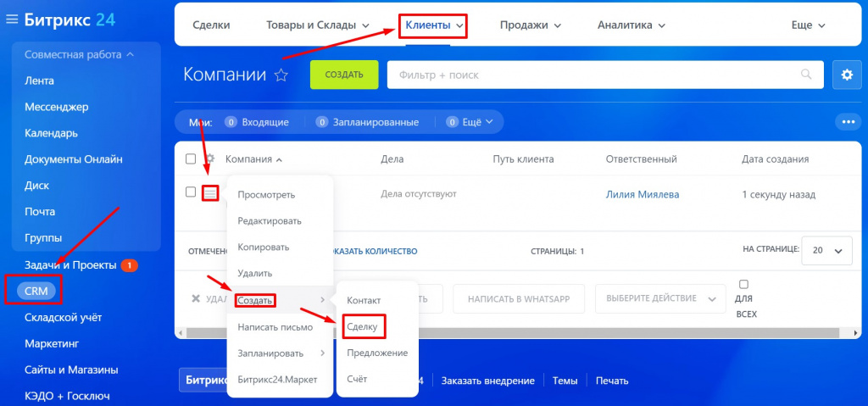
Task: Filter by Входящие counter
Action: 256,122
